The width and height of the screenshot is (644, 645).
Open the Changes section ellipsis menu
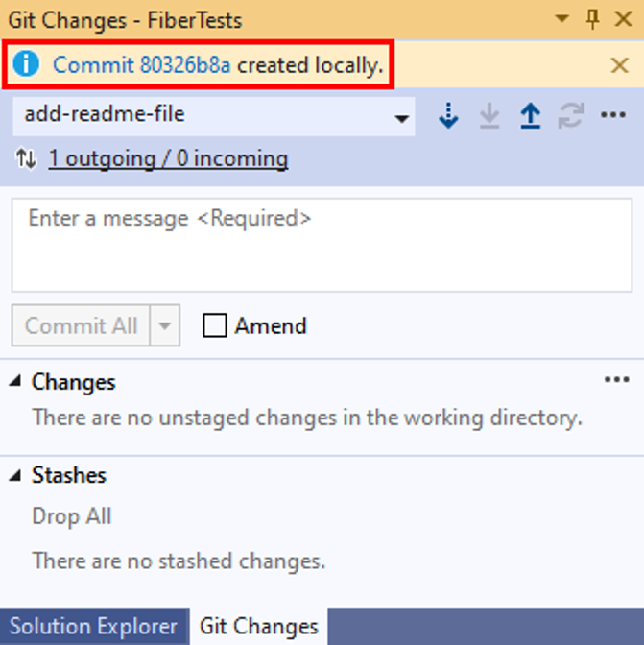click(617, 380)
